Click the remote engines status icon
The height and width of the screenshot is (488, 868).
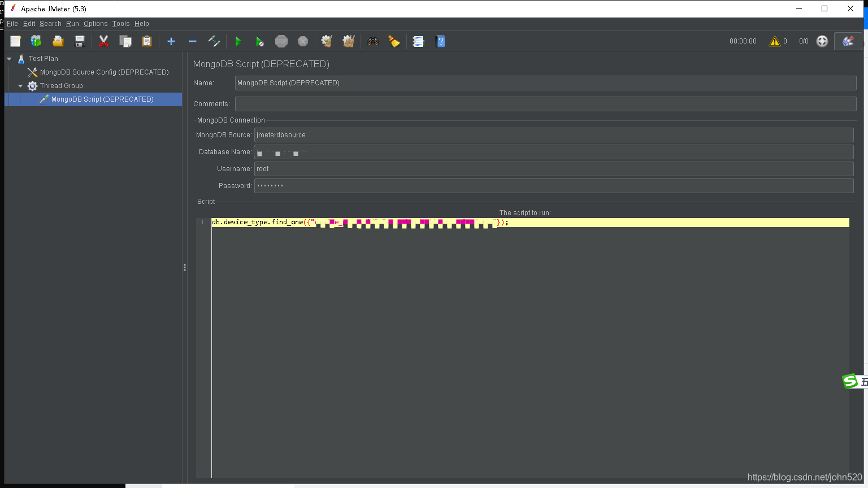tap(822, 41)
